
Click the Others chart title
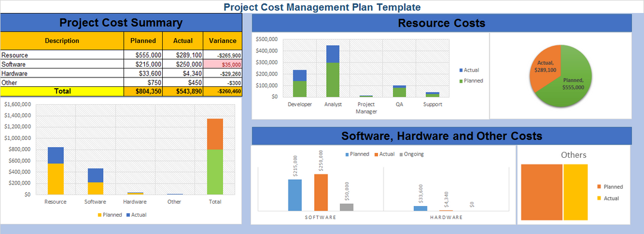(574, 155)
